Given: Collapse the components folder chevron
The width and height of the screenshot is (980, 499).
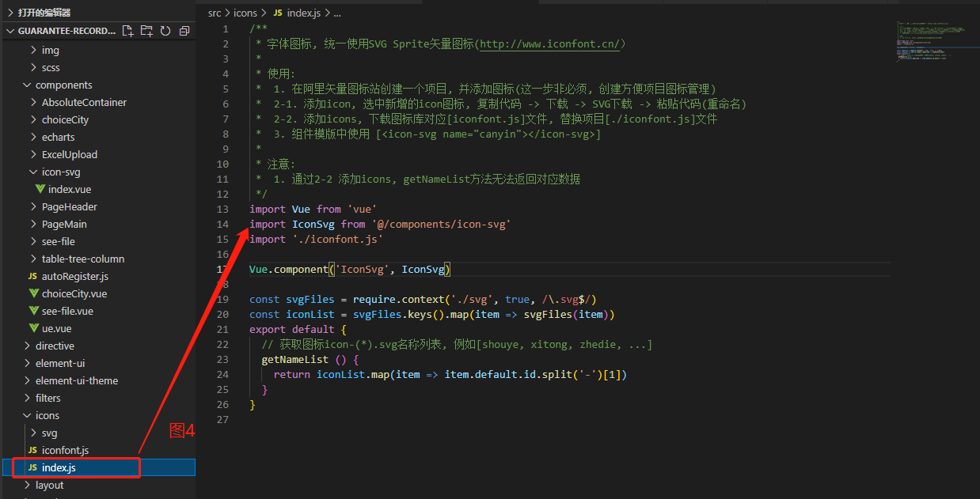Looking at the screenshot, I should (x=27, y=85).
